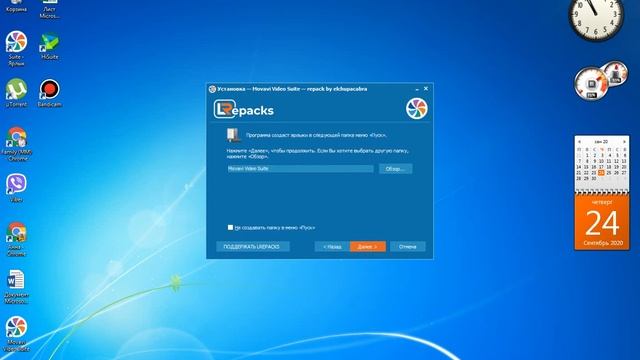Click the large orange date 24 panel
This screenshot has width=640, height=360.
602,221
